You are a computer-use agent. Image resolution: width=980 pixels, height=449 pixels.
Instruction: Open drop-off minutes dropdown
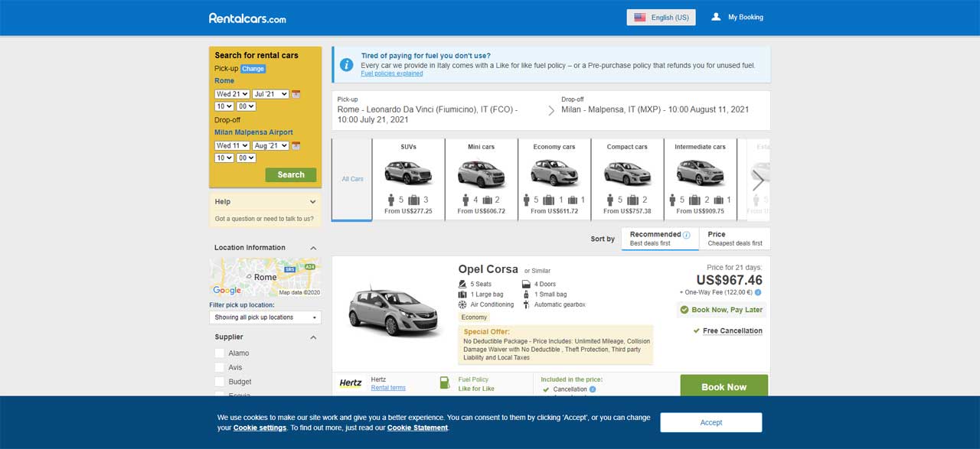point(246,158)
